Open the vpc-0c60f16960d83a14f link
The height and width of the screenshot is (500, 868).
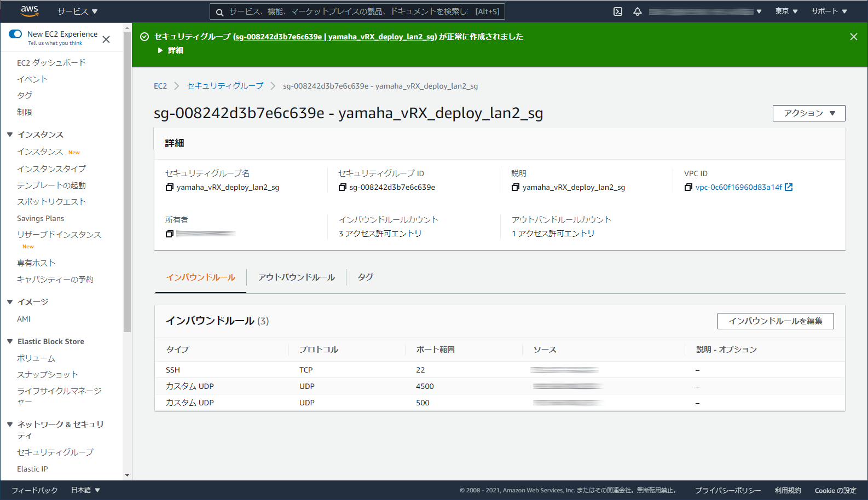click(738, 187)
